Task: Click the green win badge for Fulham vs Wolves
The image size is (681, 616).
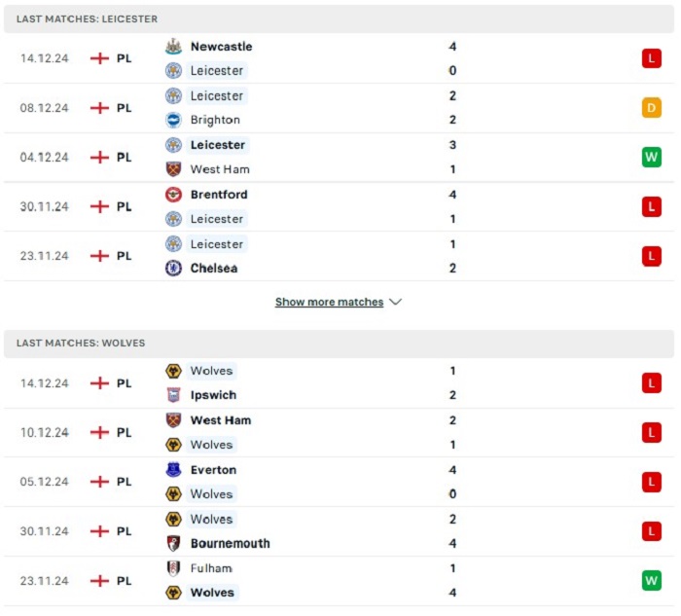Action: coord(652,581)
